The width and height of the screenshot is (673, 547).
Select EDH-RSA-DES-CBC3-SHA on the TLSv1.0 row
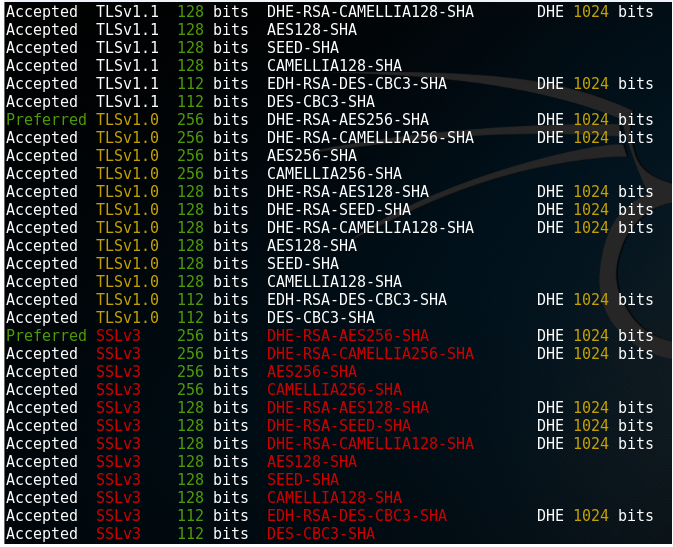pyautogui.click(x=357, y=300)
